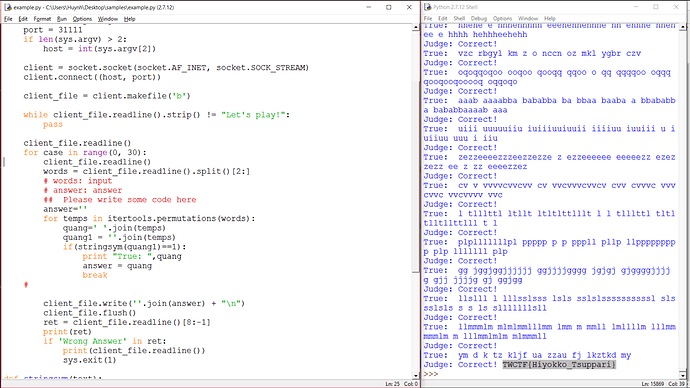
Task: Click the 'print(ret)' line in editor
Action: pos(67,332)
